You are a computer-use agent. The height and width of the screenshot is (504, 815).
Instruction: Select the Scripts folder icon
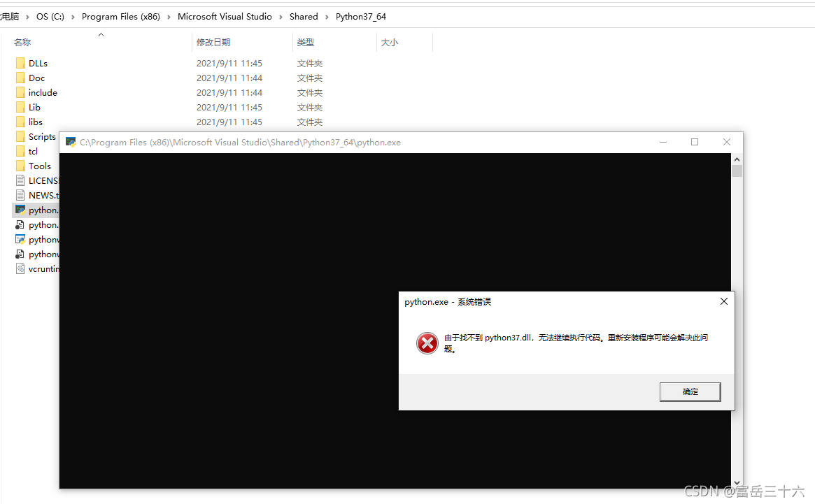pyautogui.click(x=20, y=136)
